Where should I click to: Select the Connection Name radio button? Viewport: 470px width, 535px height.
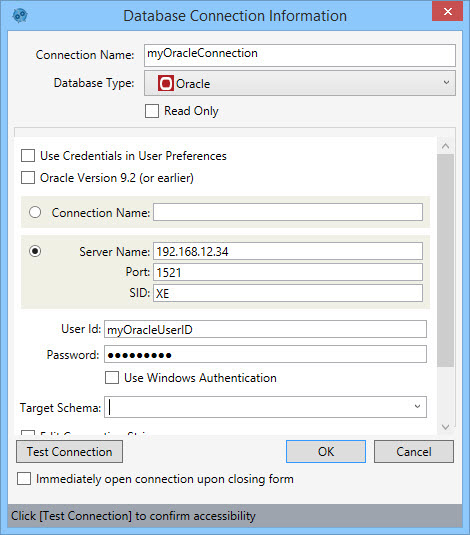coord(35,212)
